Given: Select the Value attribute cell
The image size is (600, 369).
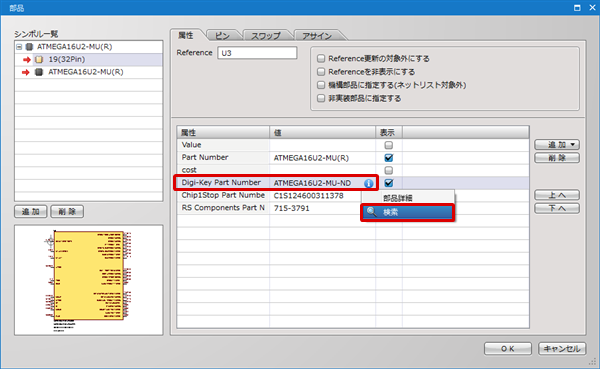Looking at the screenshot, I should [x=223, y=145].
